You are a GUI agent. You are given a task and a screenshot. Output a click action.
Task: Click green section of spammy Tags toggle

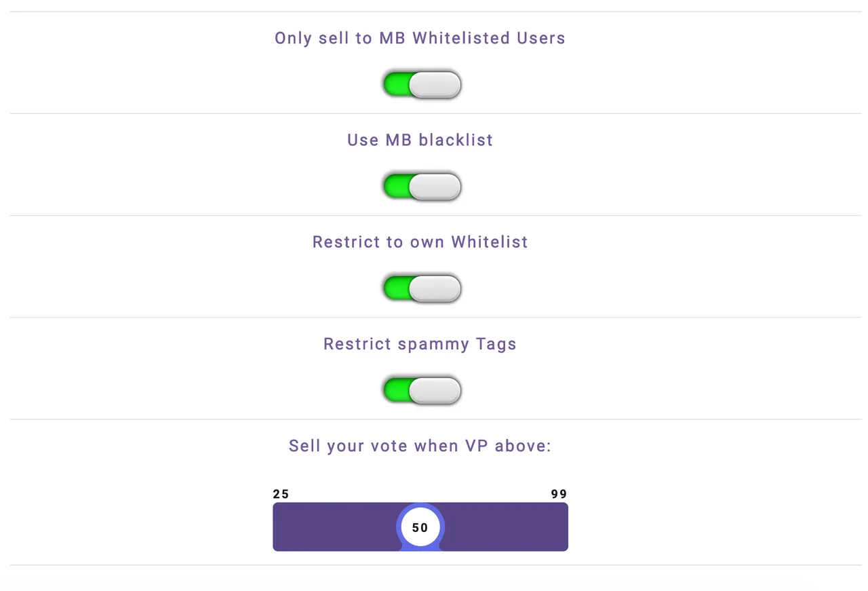point(397,391)
